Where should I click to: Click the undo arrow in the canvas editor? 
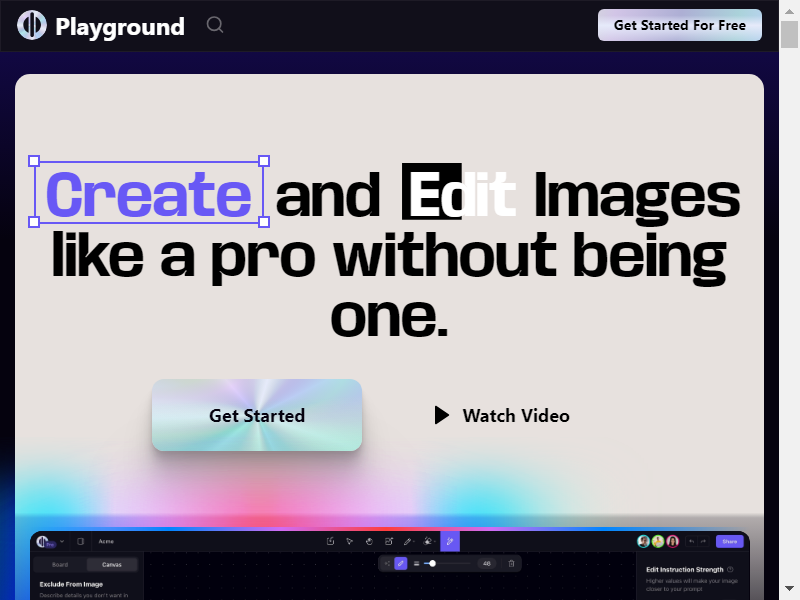click(692, 541)
